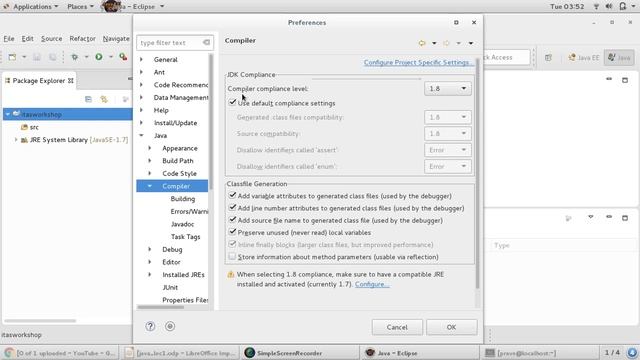Click the Run green play button in Eclipse toolbar
This screenshot has width=640, height=360.
point(99,57)
